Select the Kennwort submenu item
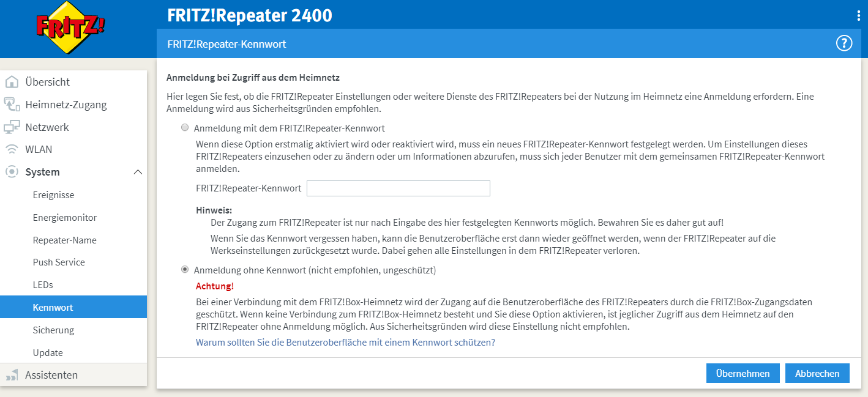 pos(73,307)
